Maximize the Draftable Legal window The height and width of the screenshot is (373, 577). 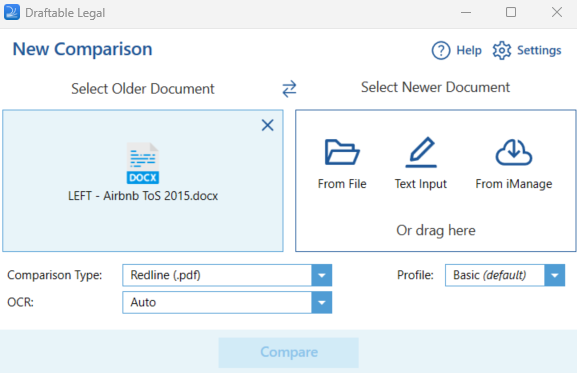click(x=511, y=12)
